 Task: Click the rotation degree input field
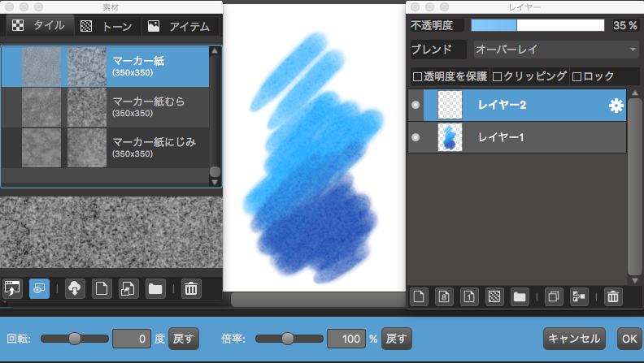tap(132, 339)
